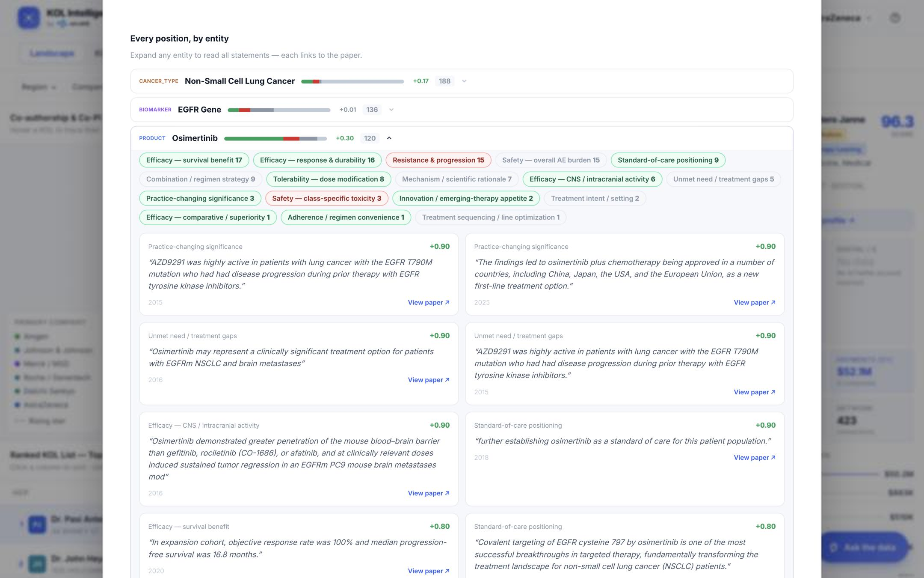Screen dimensions: 924x578
Task: Toggle Efficacy — response & durability 16 chip
Action: pyautogui.click(x=317, y=160)
